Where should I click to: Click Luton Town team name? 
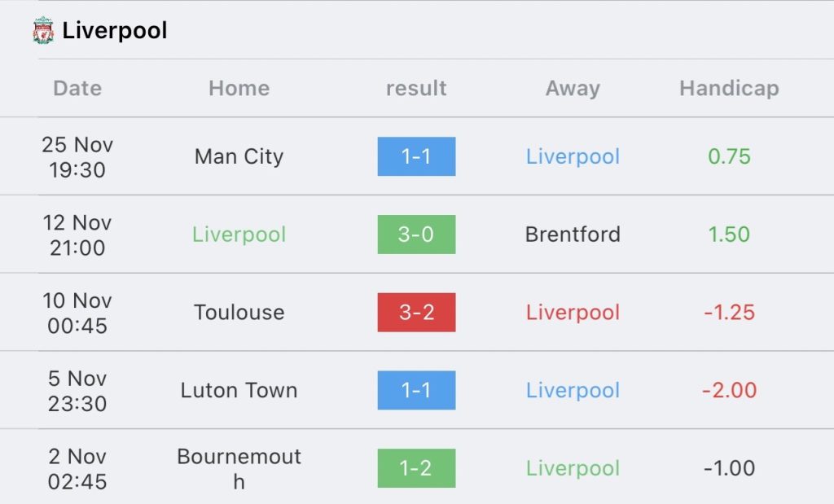click(x=239, y=390)
